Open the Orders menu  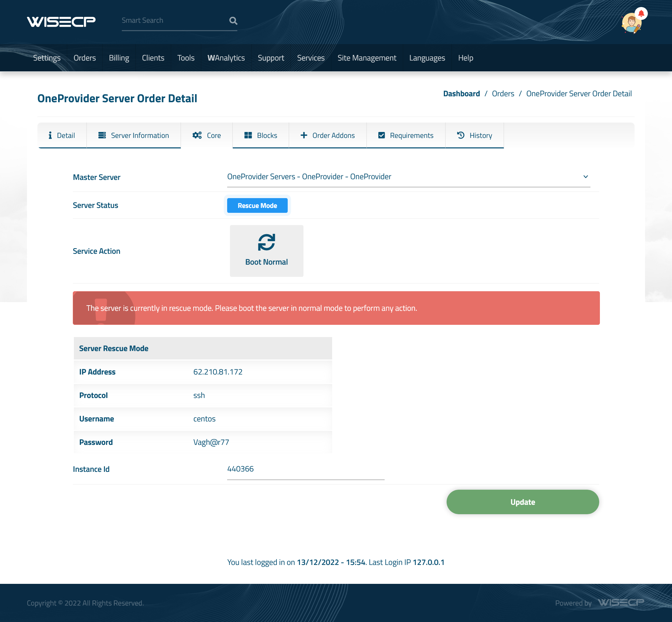click(85, 58)
